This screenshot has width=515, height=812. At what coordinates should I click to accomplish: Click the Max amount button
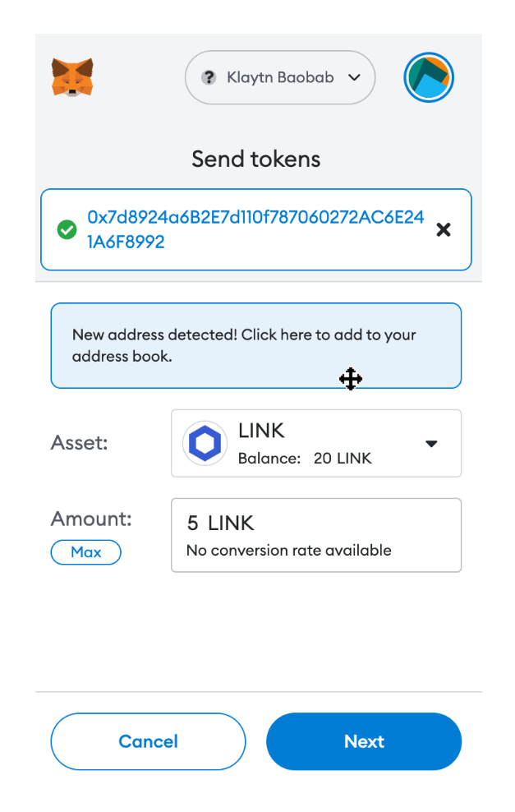[x=86, y=552]
